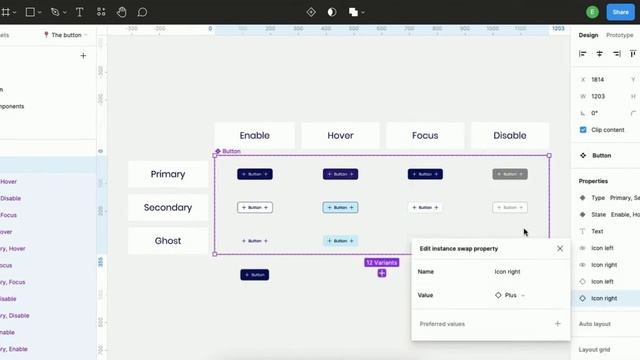The width and height of the screenshot is (640, 360).
Task: Click the green user avatar E
Action: (592, 12)
